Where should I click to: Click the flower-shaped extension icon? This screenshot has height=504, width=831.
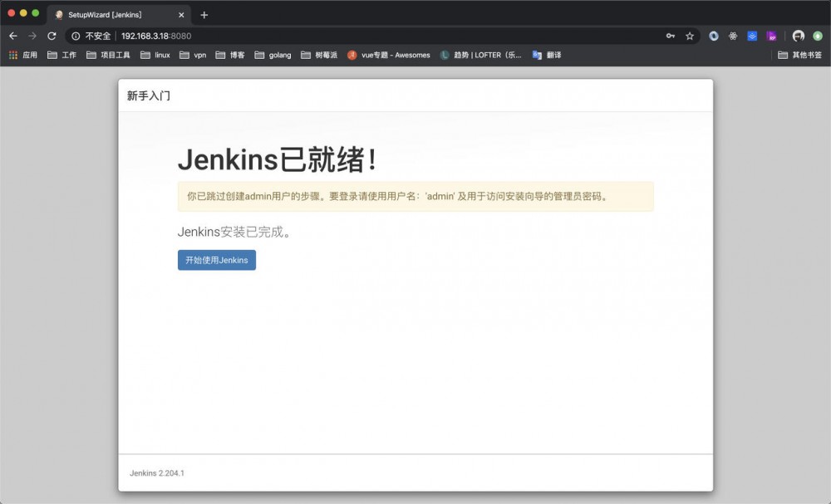click(x=731, y=37)
